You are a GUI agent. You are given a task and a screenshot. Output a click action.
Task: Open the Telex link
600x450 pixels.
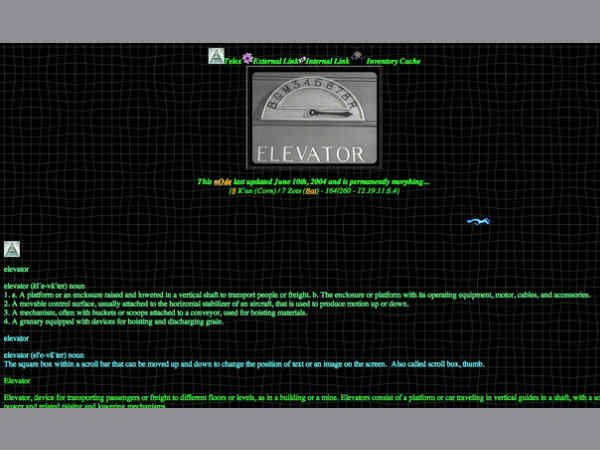[231, 62]
